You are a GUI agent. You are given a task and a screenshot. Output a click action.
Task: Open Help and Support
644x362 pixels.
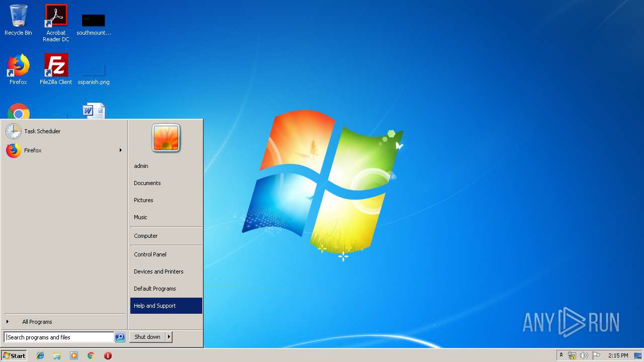[x=166, y=306]
